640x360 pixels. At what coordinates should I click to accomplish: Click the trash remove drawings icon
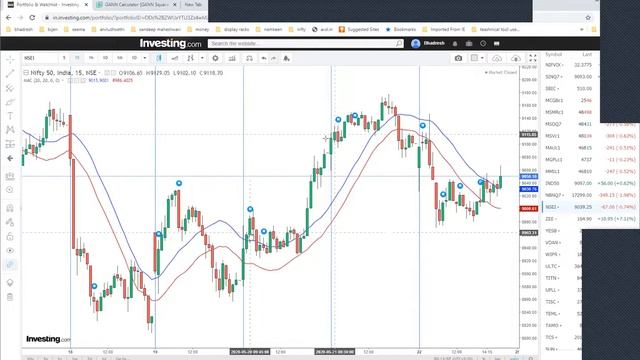[10, 297]
